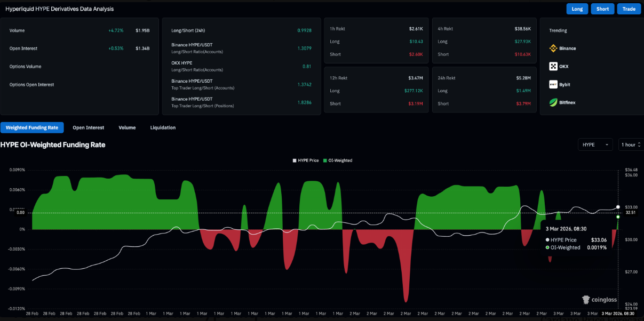This screenshot has width=644, height=321.
Task: Toggle the HYPE Price legend series
Action: pyautogui.click(x=306, y=160)
